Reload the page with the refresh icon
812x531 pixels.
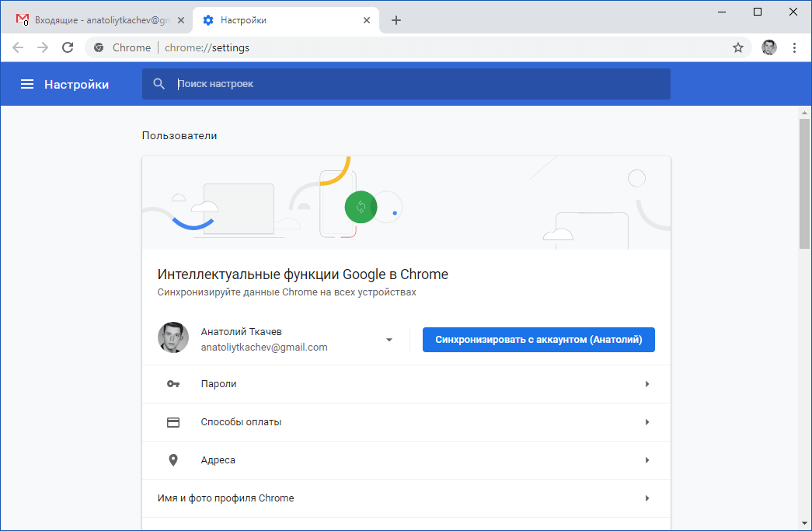click(68, 47)
